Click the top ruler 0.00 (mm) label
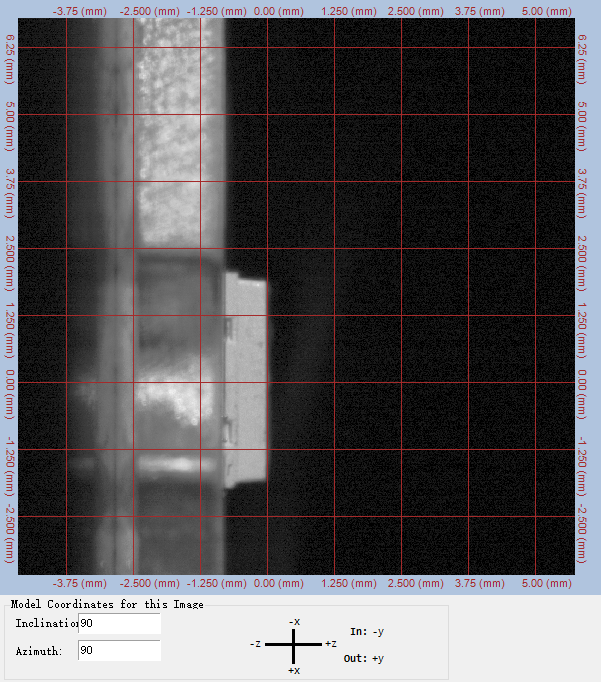This screenshot has width=601, height=682. pyautogui.click(x=279, y=10)
